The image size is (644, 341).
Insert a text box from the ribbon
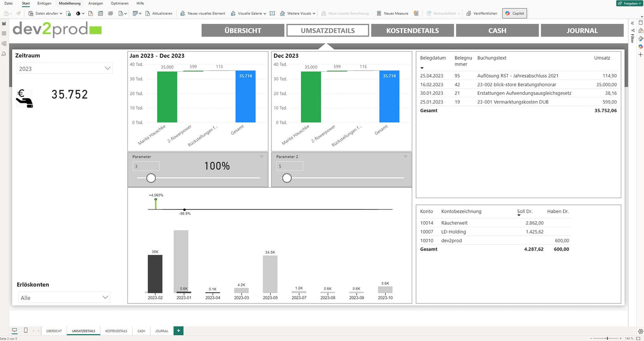[x=272, y=13]
